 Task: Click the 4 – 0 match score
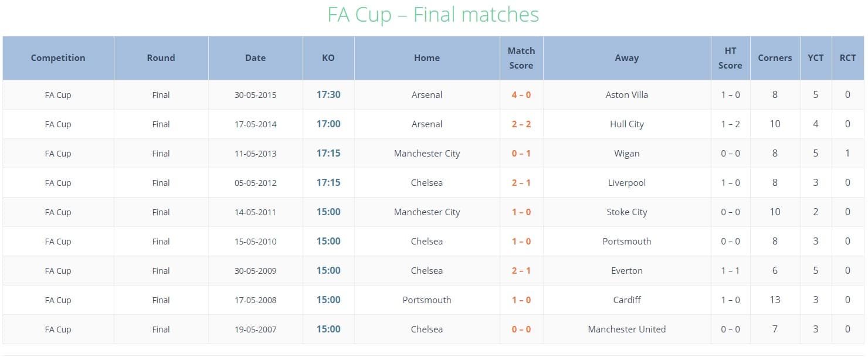(521, 94)
